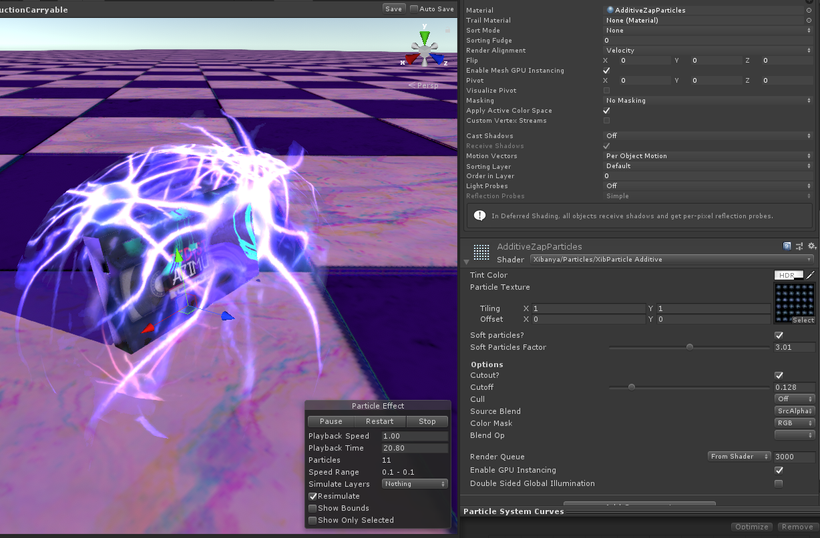The image size is (820, 538).
Task: Click the material preset sliders icon
Action: (x=800, y=246)
